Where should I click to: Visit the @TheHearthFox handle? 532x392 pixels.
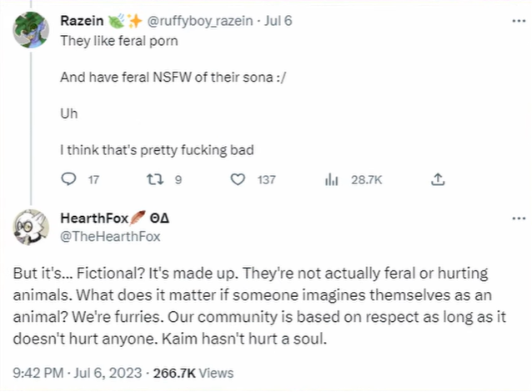click(109, 235)
